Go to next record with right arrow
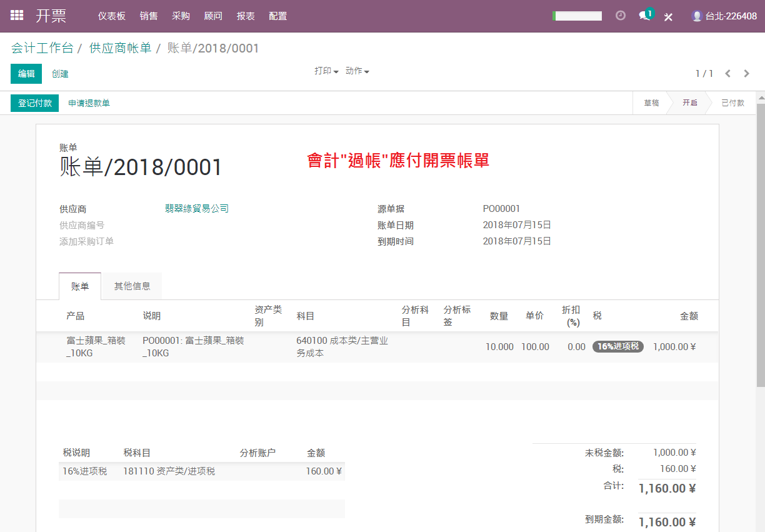Screen dimensions: 765x532 coord(746,74)
